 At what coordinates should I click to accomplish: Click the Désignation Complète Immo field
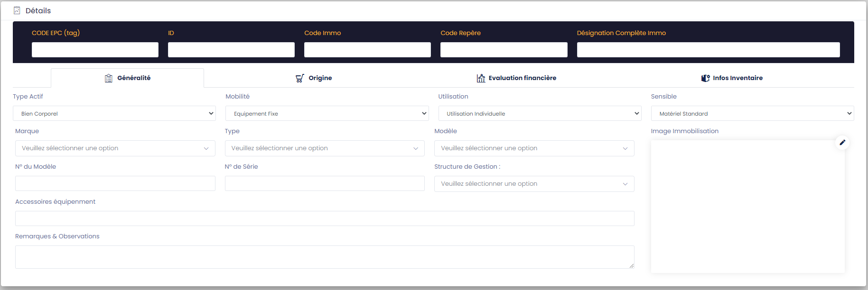(x=708, y=50)
